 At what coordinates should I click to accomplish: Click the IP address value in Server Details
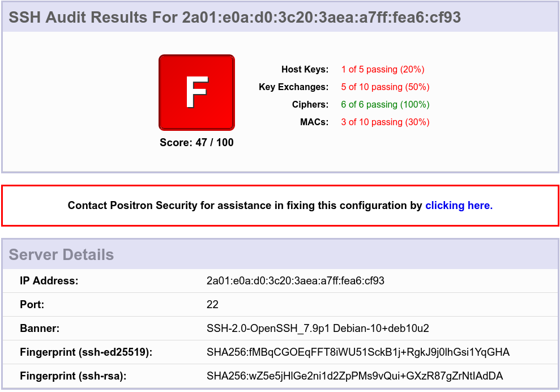point(296,281)
